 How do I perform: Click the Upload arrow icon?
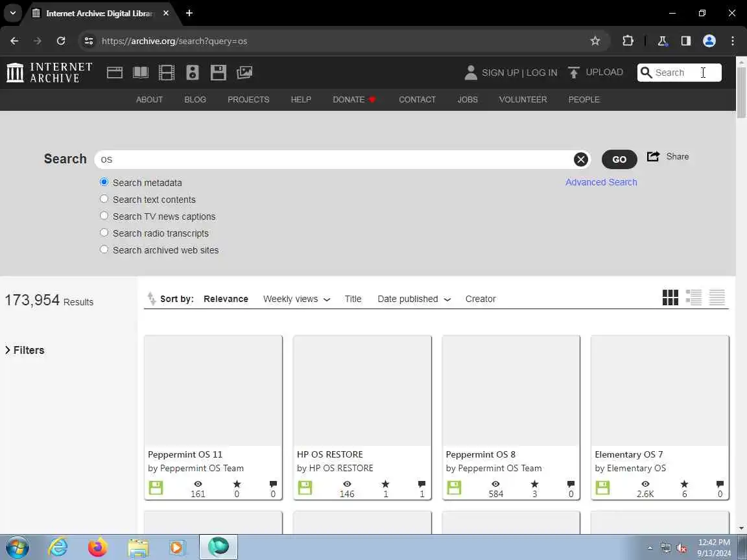574,73
